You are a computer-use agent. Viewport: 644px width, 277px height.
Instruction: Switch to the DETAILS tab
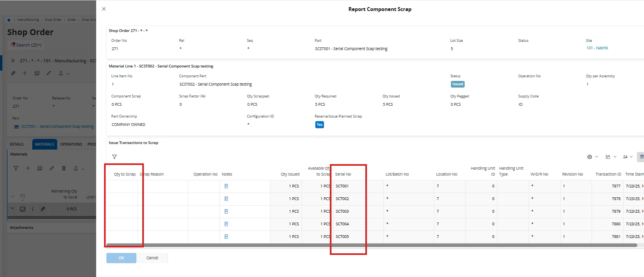pos(17,144)
